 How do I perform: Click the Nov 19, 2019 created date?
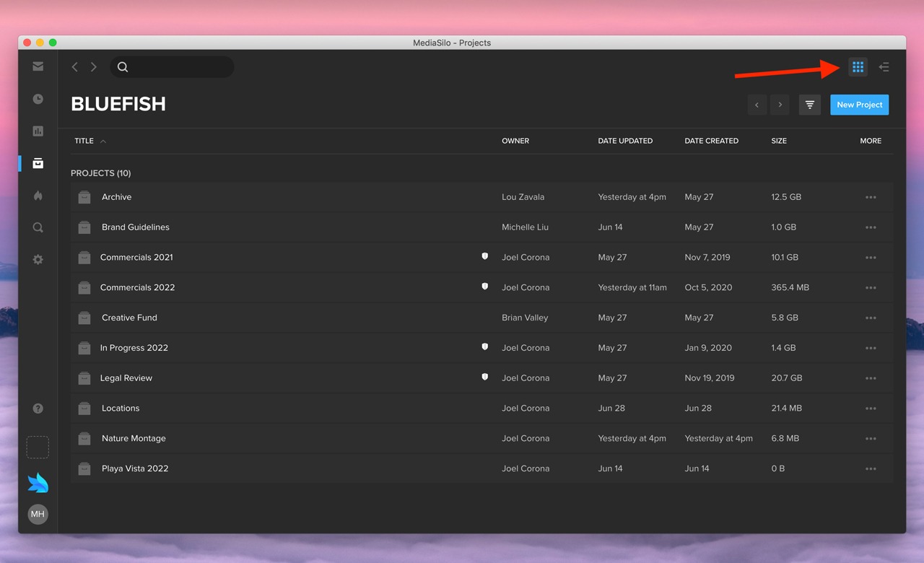pos(710,378)
